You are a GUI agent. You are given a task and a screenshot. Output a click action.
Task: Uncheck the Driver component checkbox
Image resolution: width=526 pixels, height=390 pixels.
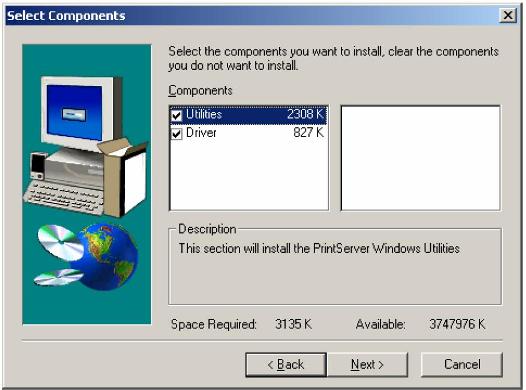176,133
